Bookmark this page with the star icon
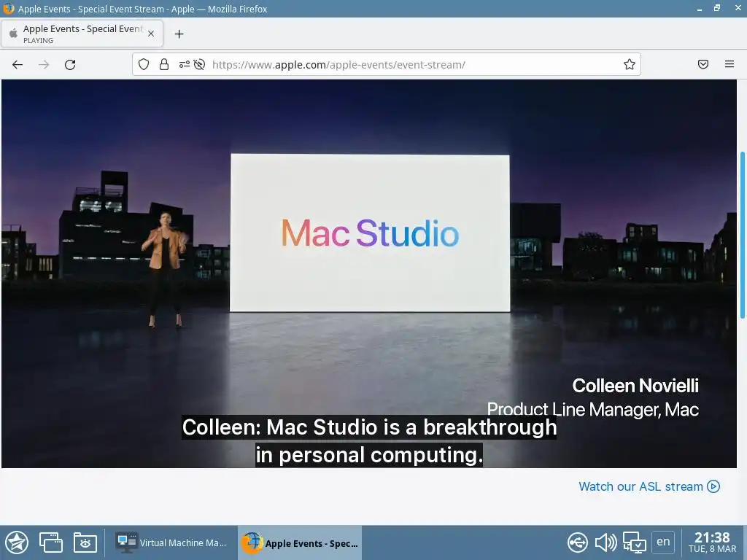The height and width of the screenshot is (560, 747). click(630, 64)
